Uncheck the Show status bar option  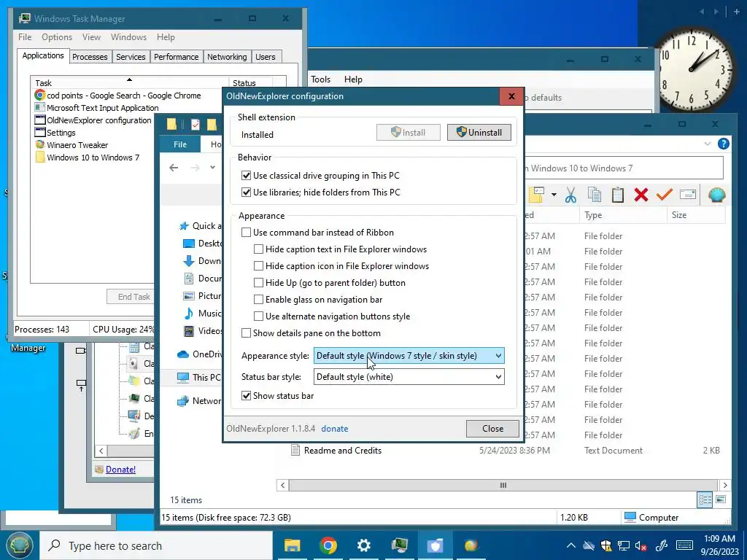click(247, 396)
